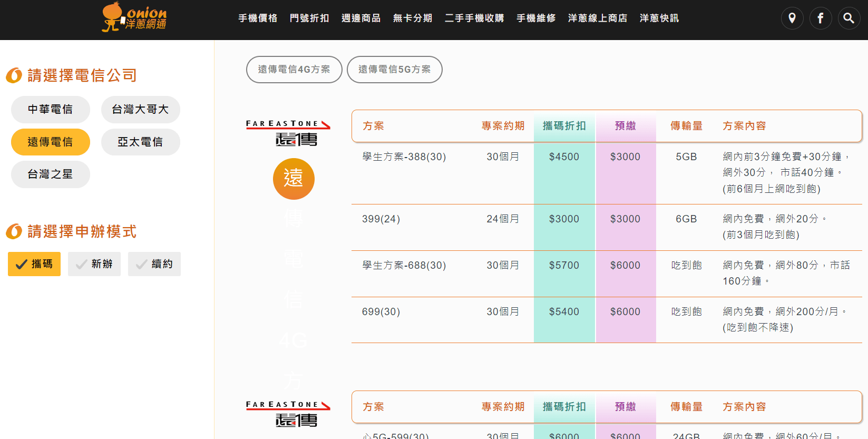Open the search magnifier icon
Image resolution: width=868 pixels, height=439 pixels.
pyautogui.click(x=849, y=18)
